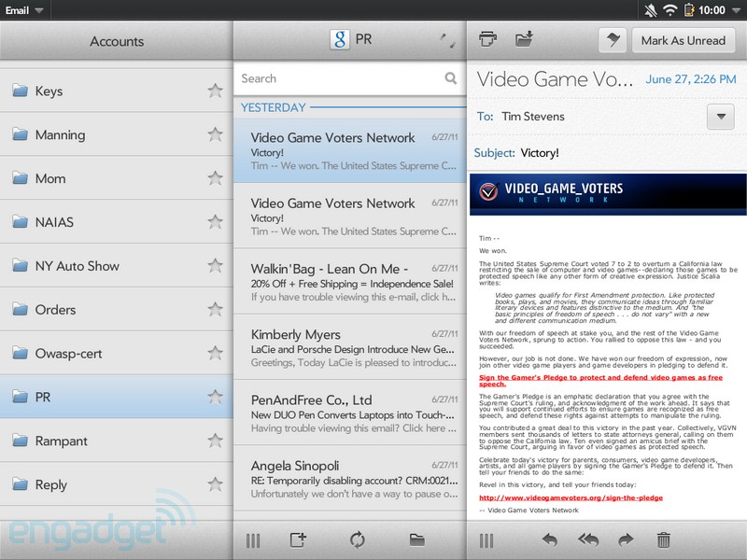The width and height of the screenshot is (747, 560).
Task: Open the PenAndFree Co., Ltd email
Action: pyautogui.click(x=349, y=413)
